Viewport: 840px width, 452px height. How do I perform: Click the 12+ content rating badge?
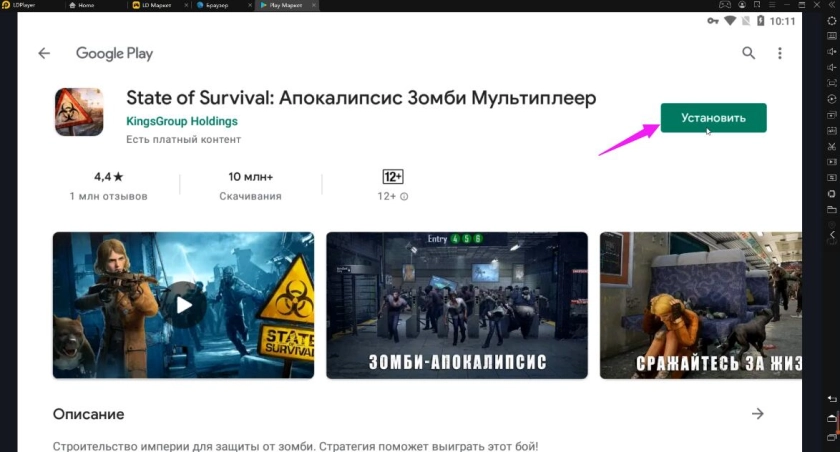click(x=393, y=177)
